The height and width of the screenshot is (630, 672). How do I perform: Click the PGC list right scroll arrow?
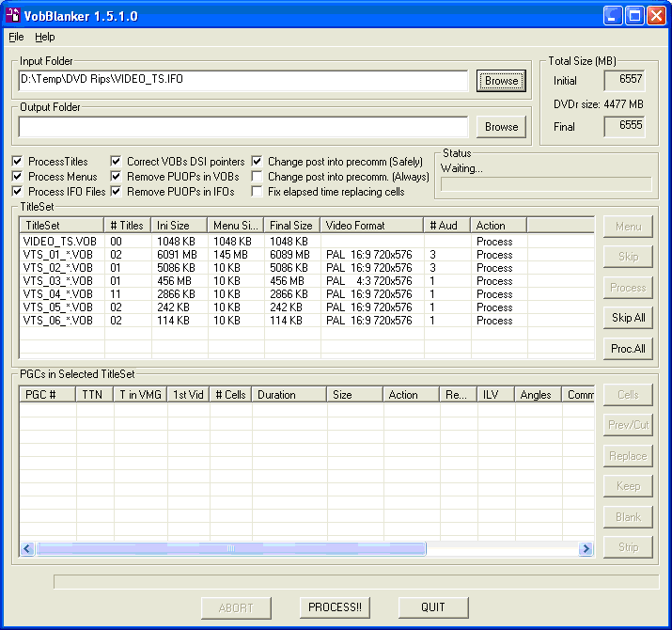[586, 548]
